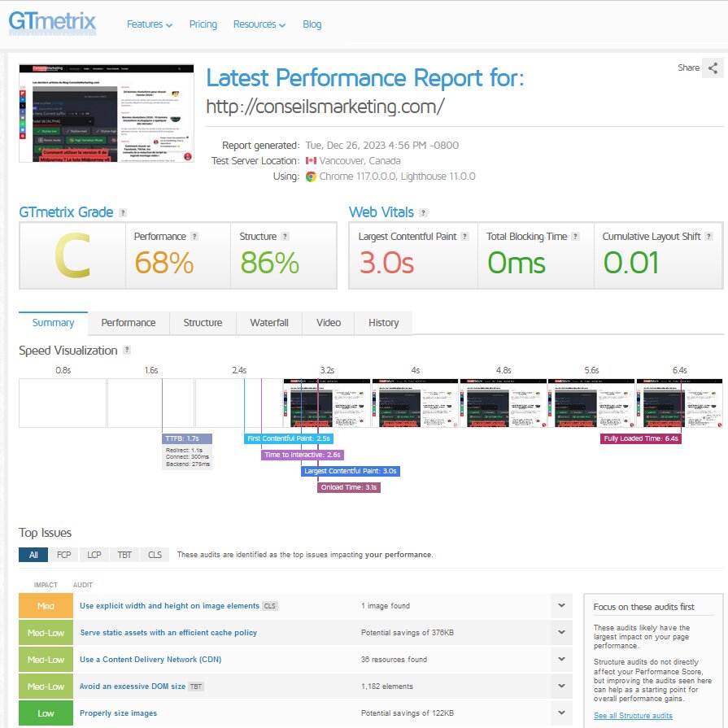
Task: Open the GTmetrix Grade help icon
Action: point(123,212)
